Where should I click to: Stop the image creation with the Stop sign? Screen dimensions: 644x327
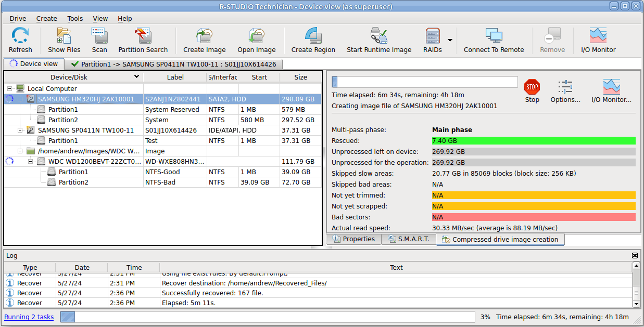point(532,86)
